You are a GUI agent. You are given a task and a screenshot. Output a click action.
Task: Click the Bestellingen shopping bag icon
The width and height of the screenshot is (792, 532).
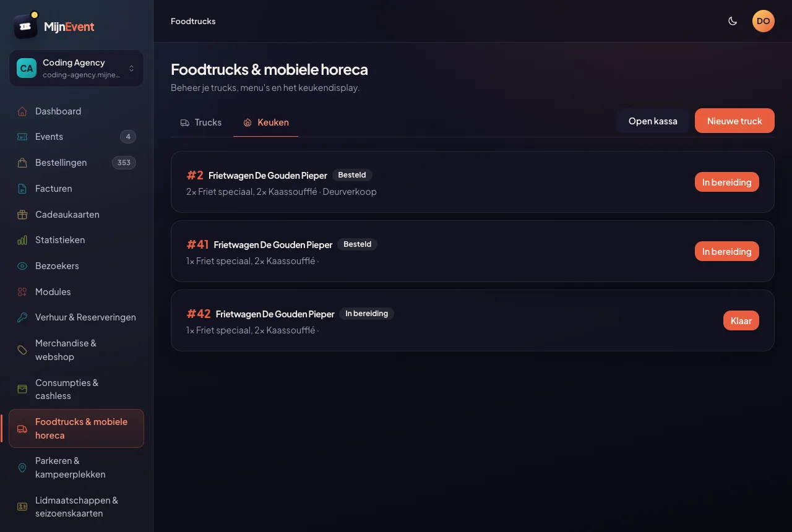click(22, 163)
